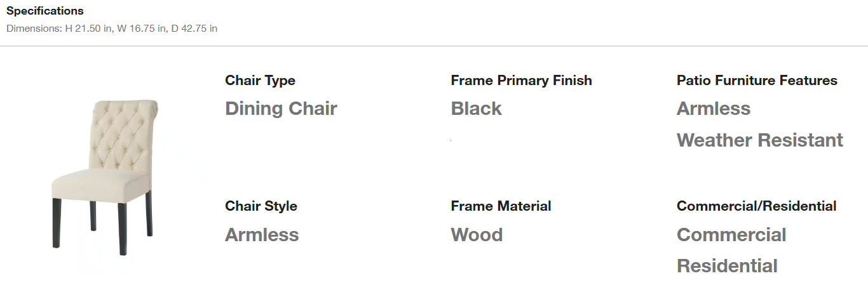This screenshot has height=304, width=868.
Task: Click the chair's front black leg
Action: [x=123, y=228]
